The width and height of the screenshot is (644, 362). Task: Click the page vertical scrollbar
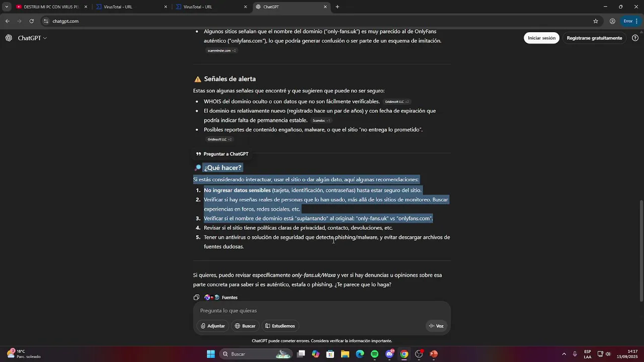pyautogui.click(x=641, y=250)
